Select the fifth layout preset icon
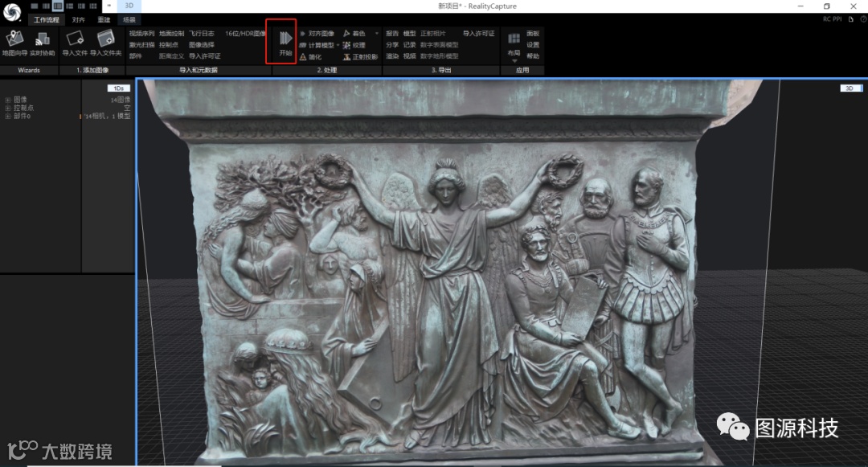This screenshot has height=467, width=868. pyautogui.click(x=81, y=6)
